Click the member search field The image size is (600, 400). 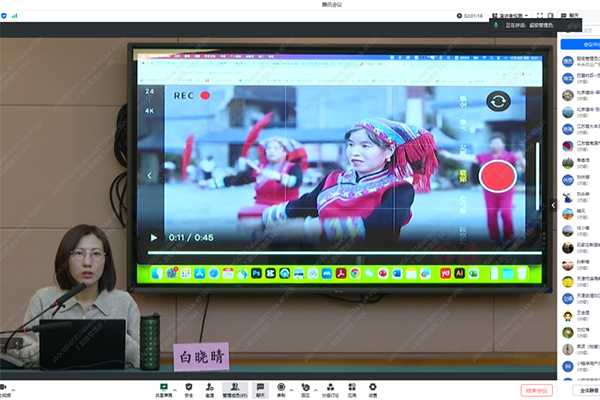point(580,30)
